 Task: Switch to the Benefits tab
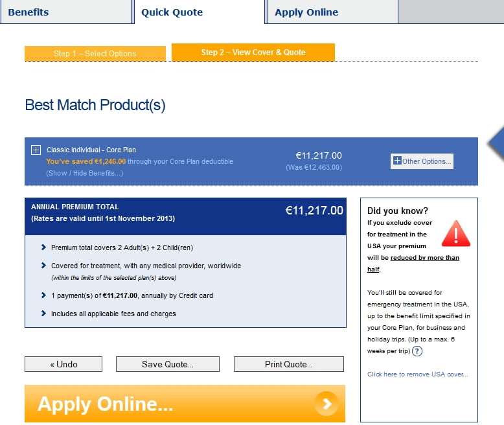point(29,12)
